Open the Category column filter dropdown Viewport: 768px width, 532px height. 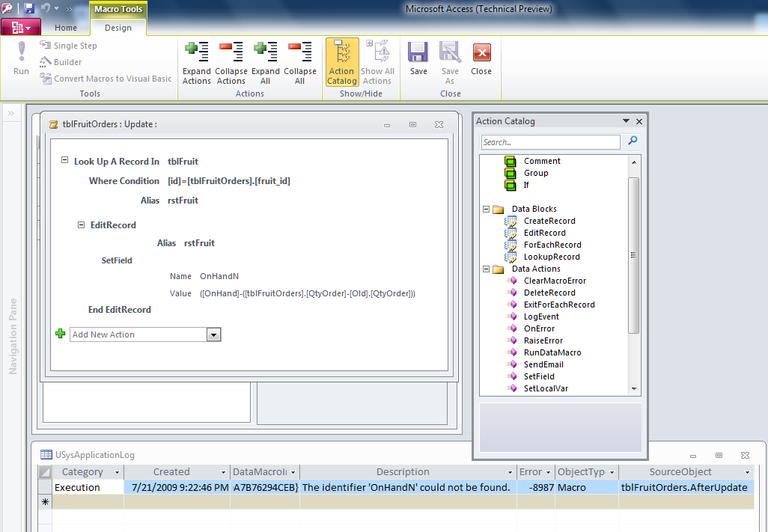tap(117, 472)
